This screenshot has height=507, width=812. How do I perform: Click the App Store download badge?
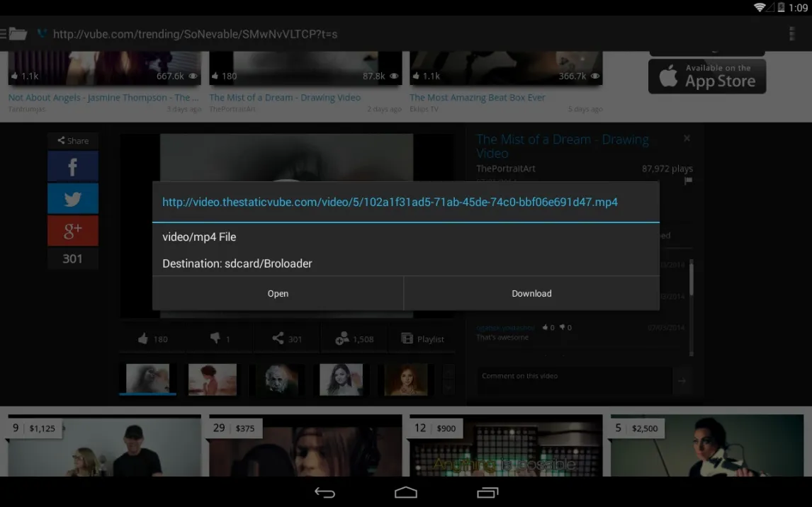click(706, 76)
